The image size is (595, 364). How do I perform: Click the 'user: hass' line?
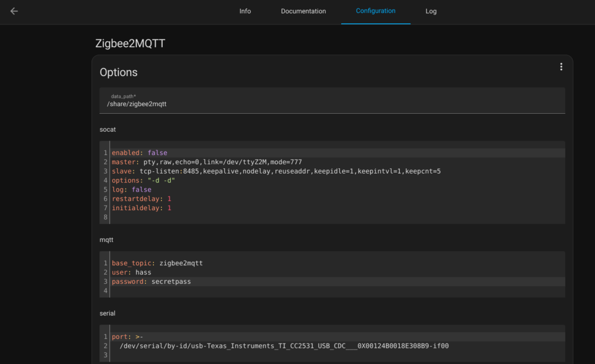[x=131, y=272]
